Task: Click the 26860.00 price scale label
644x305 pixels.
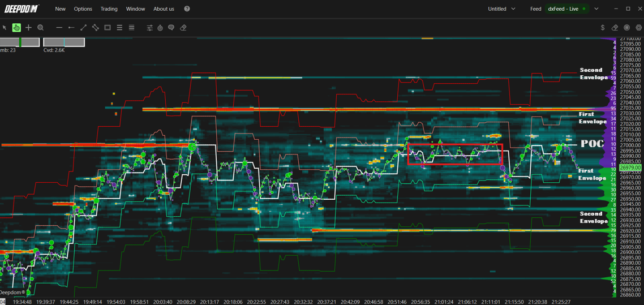Action: [630, 295]
